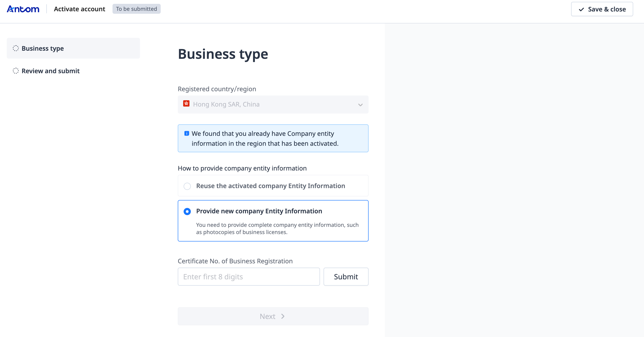Click the Activate account header title

point(79,9)
